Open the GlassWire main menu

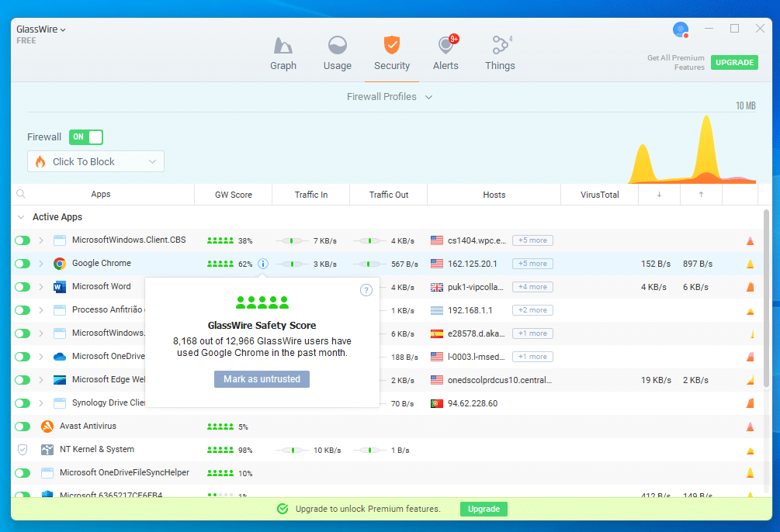[x=41, y=29]
